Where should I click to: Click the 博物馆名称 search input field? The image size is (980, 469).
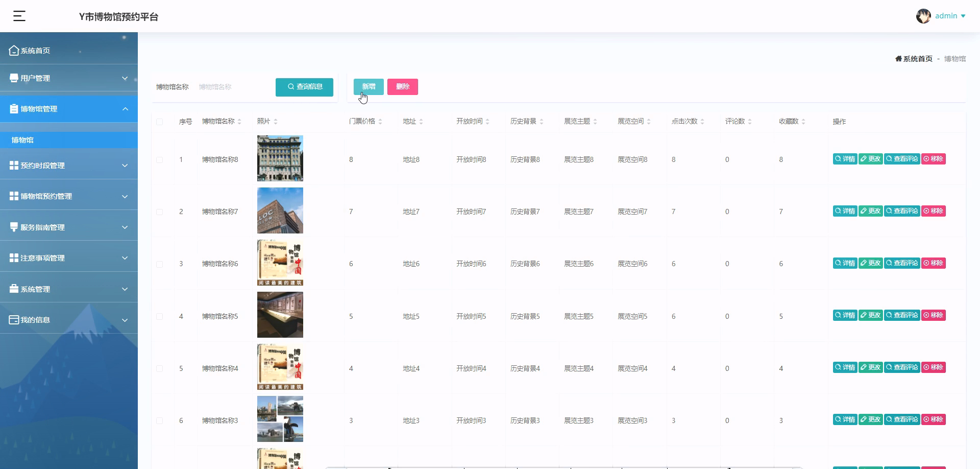[x=232, y=87]
